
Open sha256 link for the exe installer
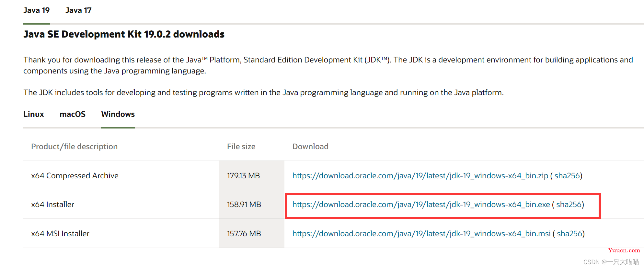coord(569,205)
